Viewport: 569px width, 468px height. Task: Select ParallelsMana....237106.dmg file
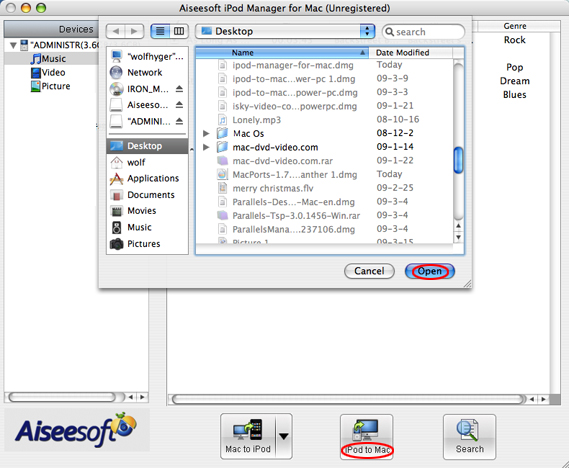pyautogui.click(x=324, y=229)
